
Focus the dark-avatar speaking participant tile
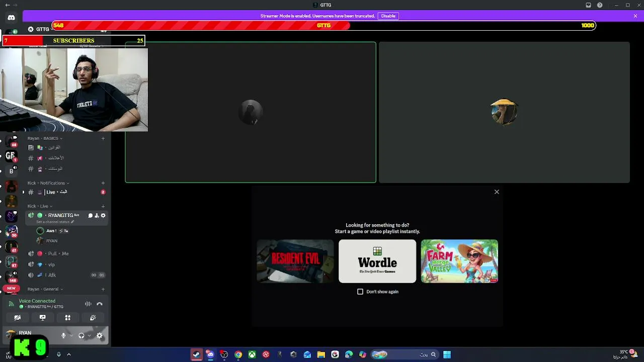pos(251,112)
